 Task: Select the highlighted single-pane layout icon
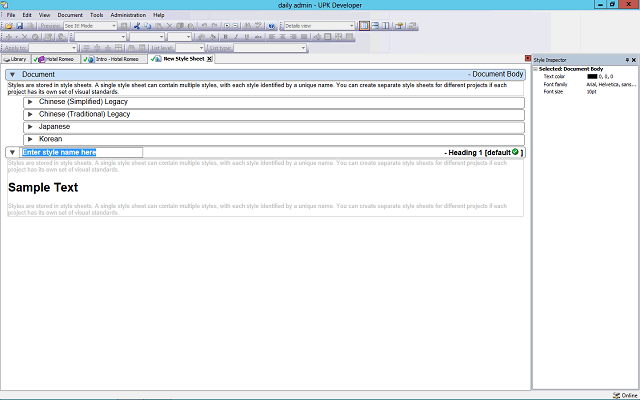[x=364, y=25]
